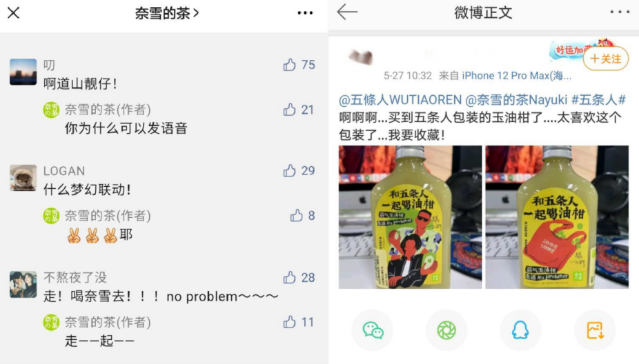Open the three-dot menu on 微博正文 page
This screenshot has width=639, height=364.
click(x=620, y=12)
